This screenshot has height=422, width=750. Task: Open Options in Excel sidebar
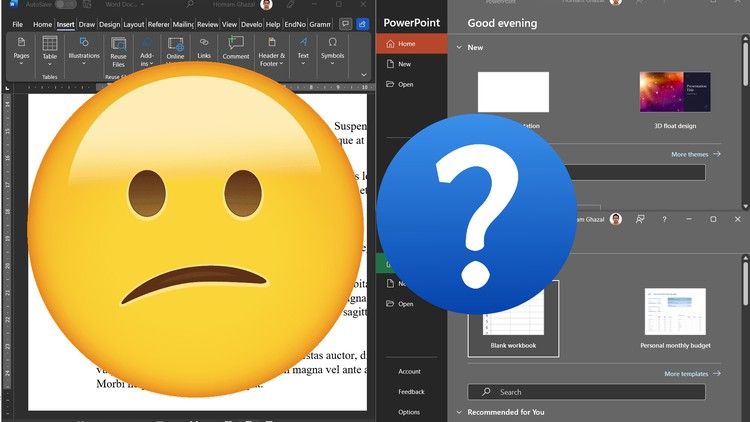[x=409, y=412]
